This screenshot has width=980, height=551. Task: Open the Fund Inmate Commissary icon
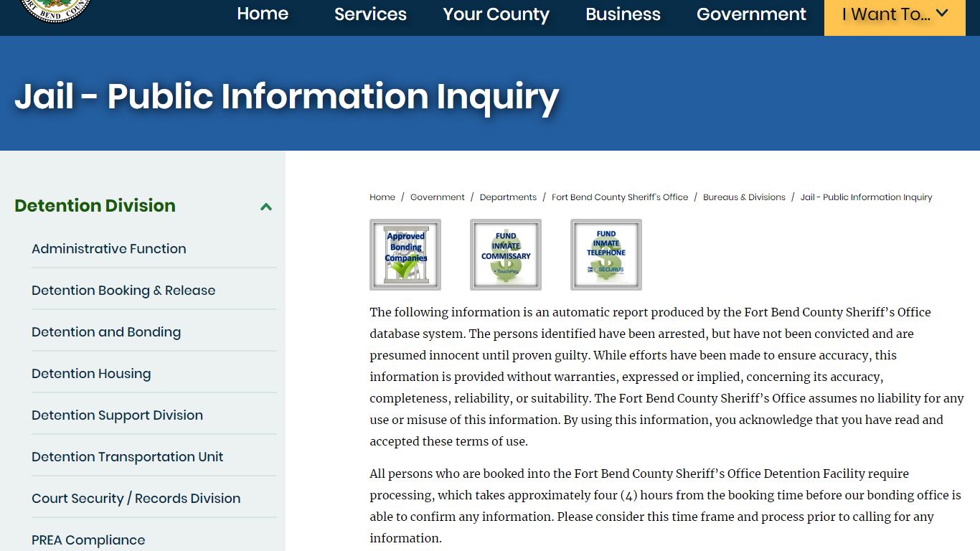506,255
